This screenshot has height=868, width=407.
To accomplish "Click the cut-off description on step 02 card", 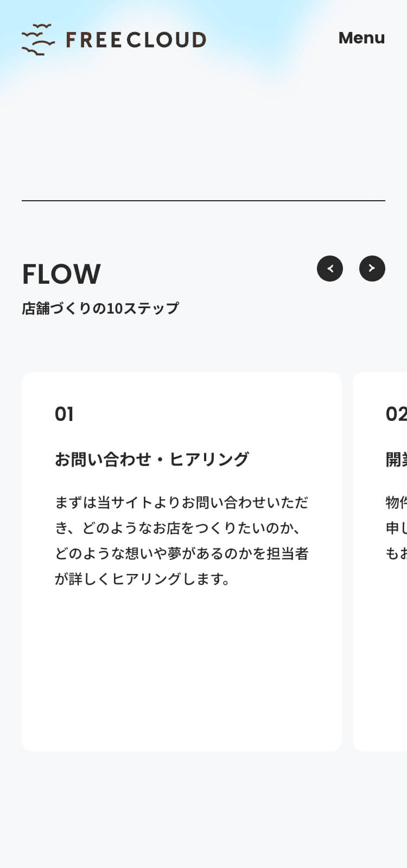I will click(x=396, y=528).
